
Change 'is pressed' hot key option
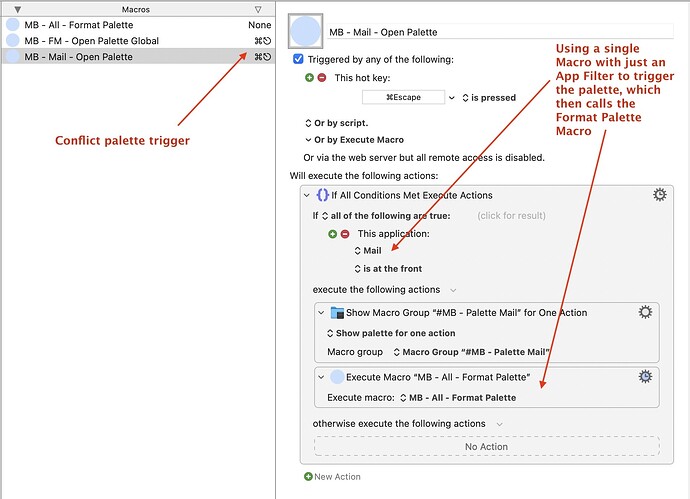(x=489, y=98)
